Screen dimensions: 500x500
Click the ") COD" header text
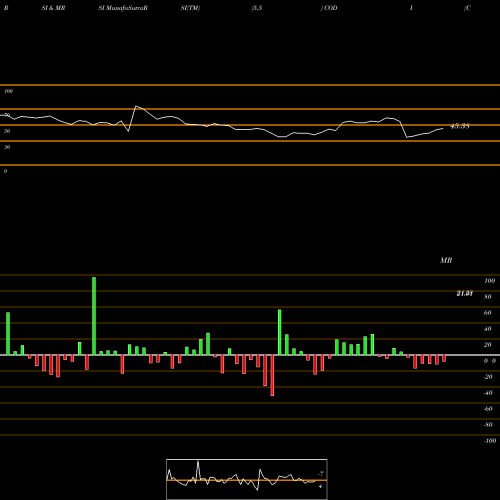tap(329, 8)
